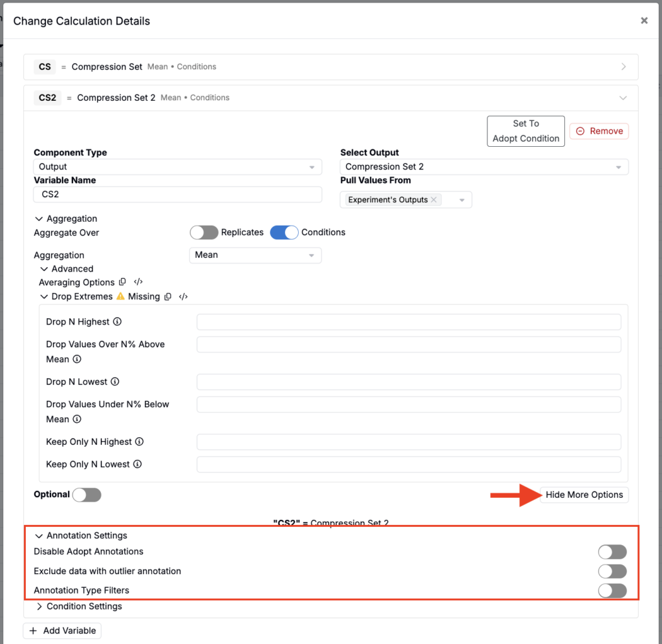Viewport: 662px width, 644px height.
Task: Show info for Drop N Highest
Action: [118, 322]
